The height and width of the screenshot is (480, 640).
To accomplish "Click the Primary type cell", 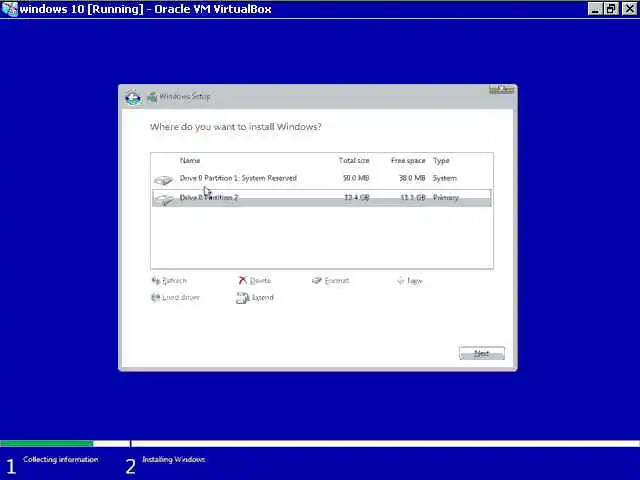I will [x=446, y=198].
